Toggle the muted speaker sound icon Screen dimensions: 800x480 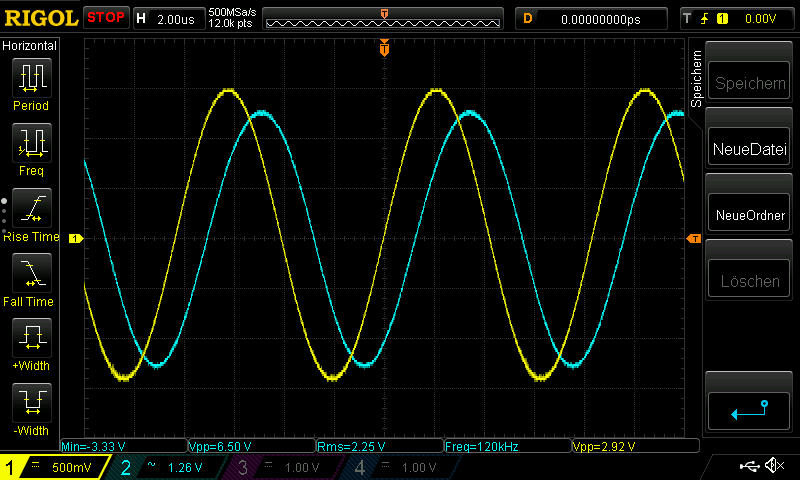tap(774, 465)
